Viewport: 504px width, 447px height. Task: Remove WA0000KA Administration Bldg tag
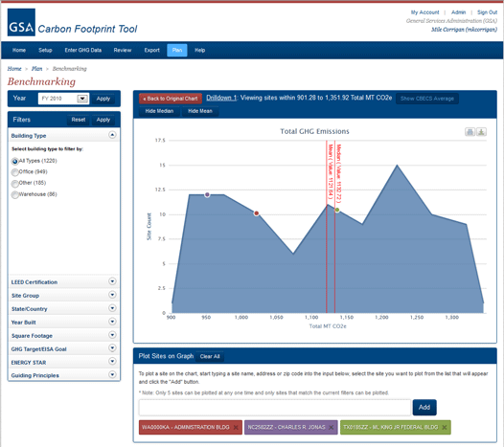tap(236, 428)
